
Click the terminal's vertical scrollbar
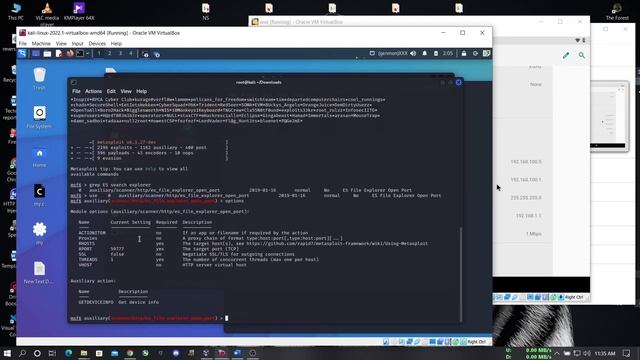point(461,274)
